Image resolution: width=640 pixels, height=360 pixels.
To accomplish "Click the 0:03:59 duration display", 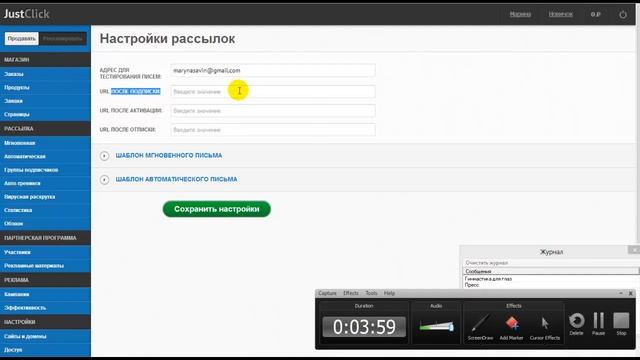I will pyautogui.click(x=364, y=327).
